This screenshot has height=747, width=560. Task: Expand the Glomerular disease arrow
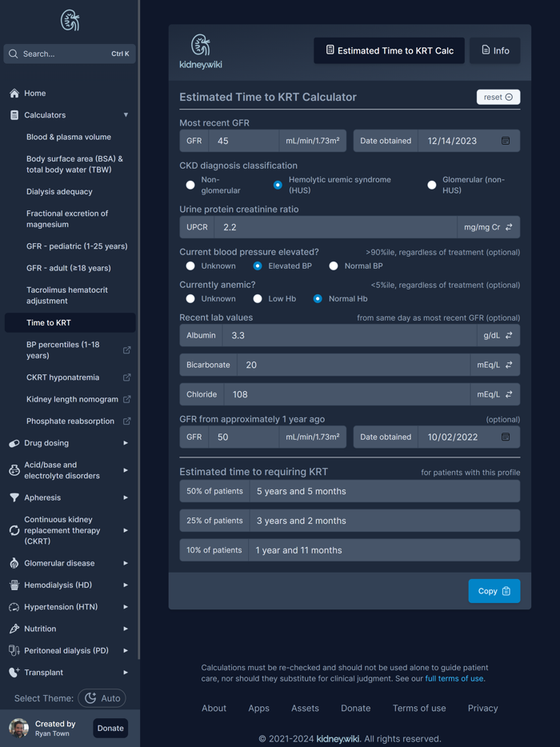click(x=126, y=563)
